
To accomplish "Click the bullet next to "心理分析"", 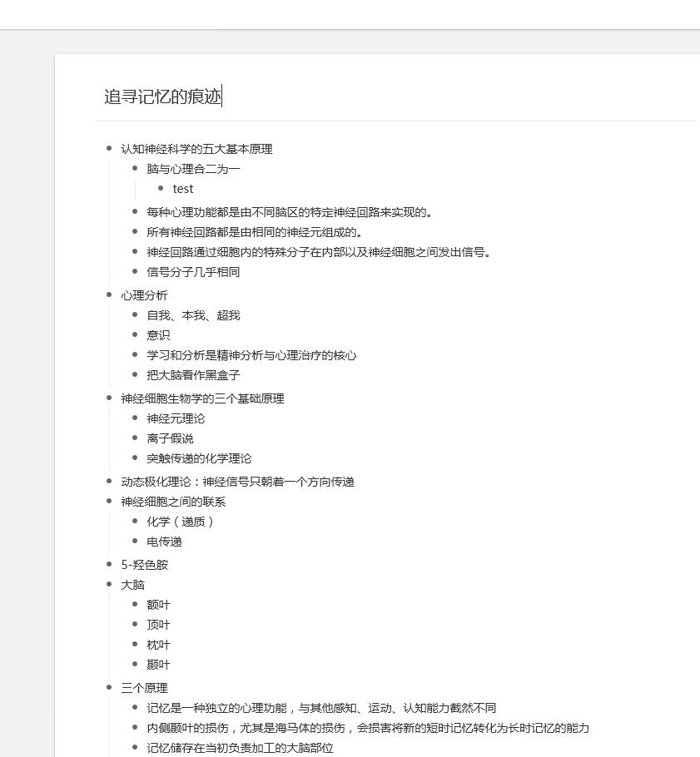I will (x=109, y=294).
